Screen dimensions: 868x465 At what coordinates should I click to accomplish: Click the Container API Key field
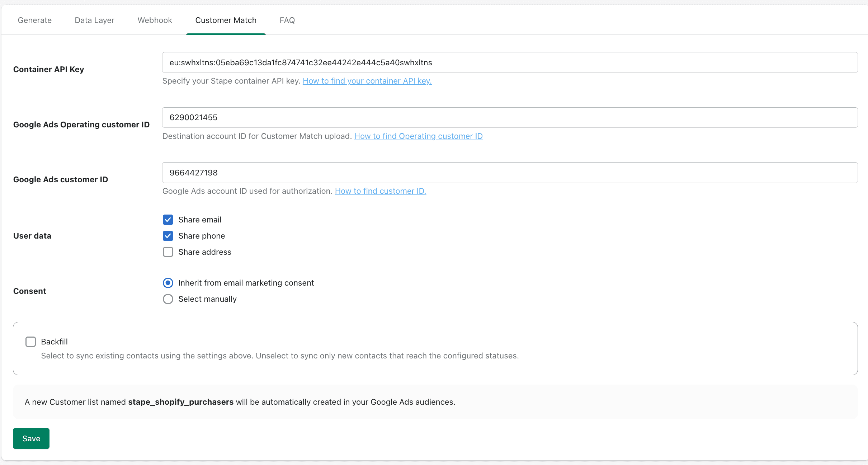click(509, 62)
